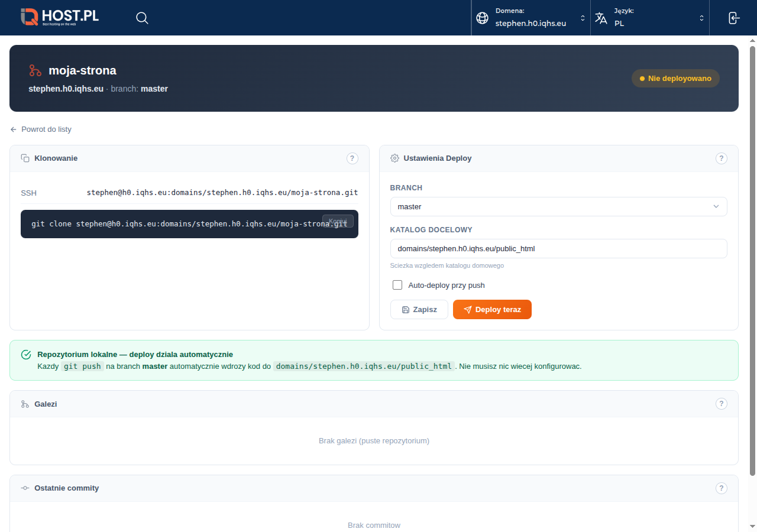Image resolution: width=757 pixels, height=532 pixels.
Task: Click the Nie deployowano status badge
Action: click(x=675, y=79)
